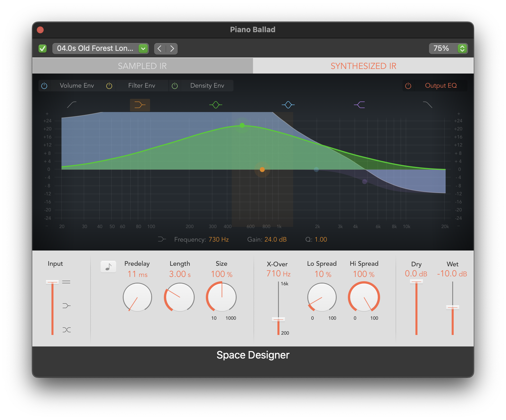Click the Size value 100 %
Viewport: 506px width, 420px height.
coord(222,274)
